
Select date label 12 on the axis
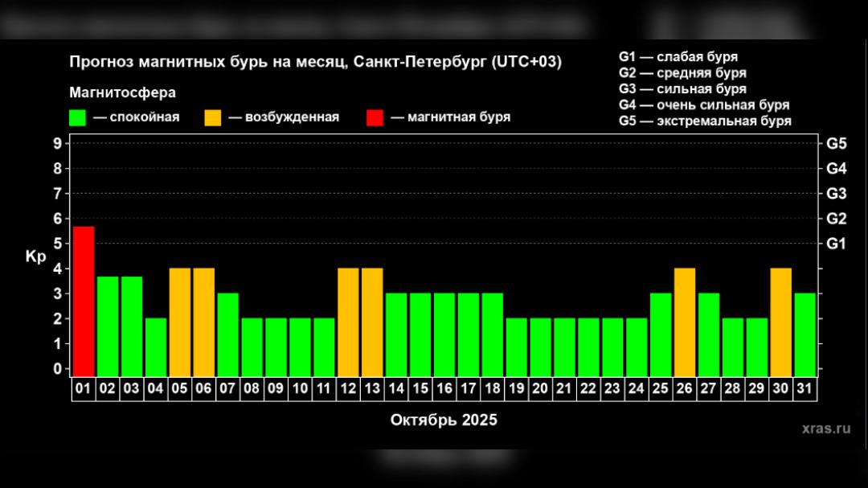pyautogui.click(x=348, y=388)
